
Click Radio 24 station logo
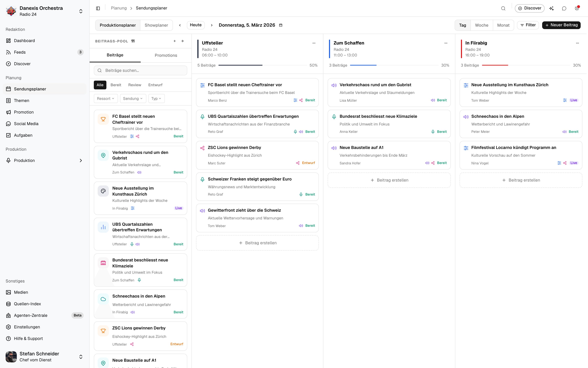pyautogui.click(x=11, y=11)
